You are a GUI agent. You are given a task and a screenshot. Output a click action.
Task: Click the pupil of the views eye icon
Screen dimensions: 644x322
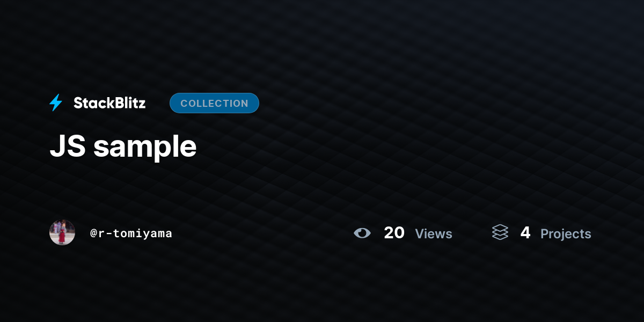point(363,233)
